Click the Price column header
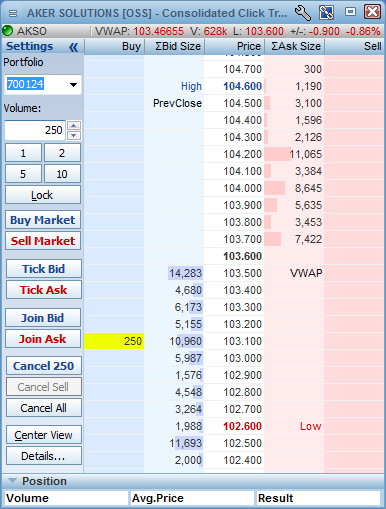This screenshot has height=509, width=386. [235, 46]
